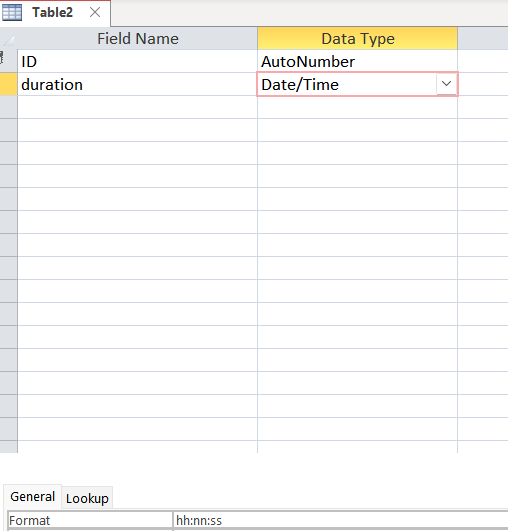
Task: Click the empty field name cell below duration
Action: pos(137,107)
